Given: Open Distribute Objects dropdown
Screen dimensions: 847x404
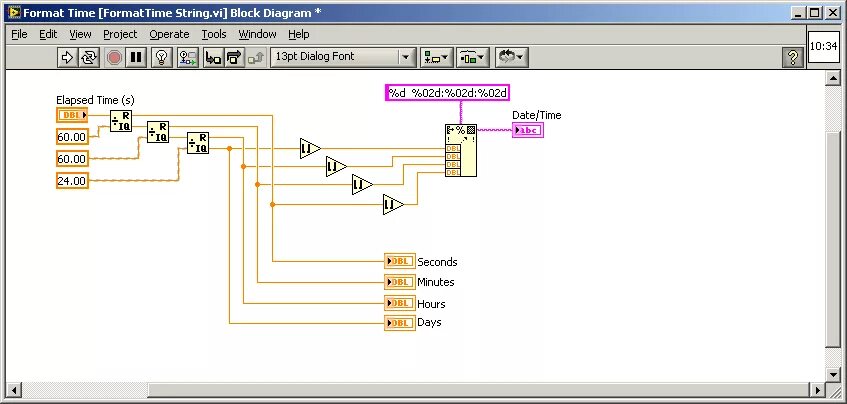Looking at the screenshot, I should [x=473, y=57].
